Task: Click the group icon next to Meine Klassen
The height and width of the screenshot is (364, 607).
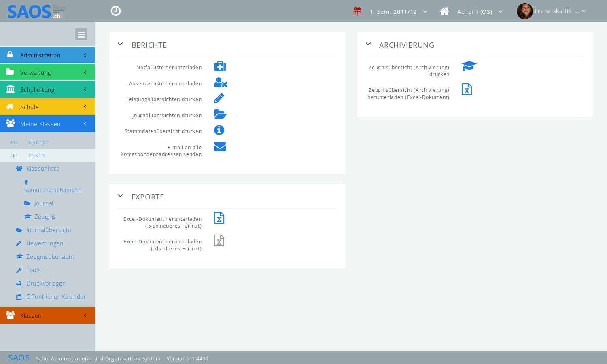Action: (x=11, y=123)
